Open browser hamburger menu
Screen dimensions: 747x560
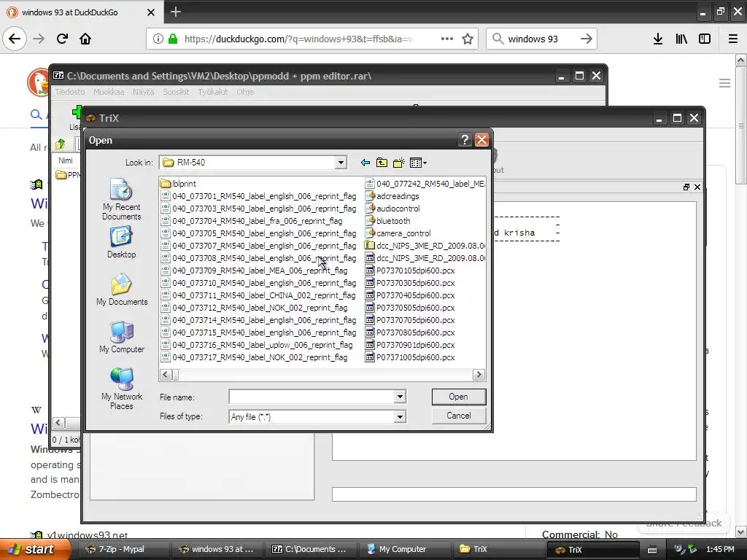coord(733,39)
